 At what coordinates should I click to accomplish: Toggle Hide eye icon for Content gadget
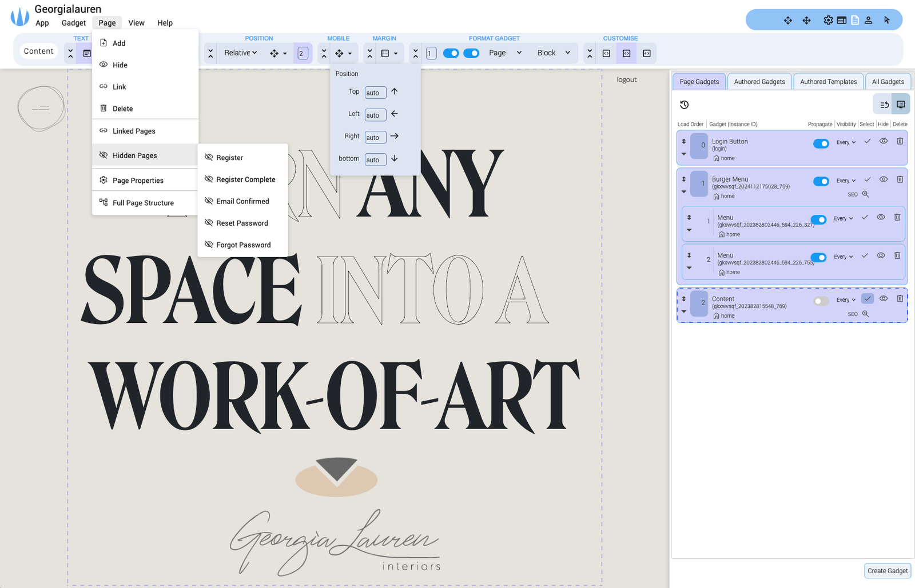pyautogui.click(x=884, y=299)
